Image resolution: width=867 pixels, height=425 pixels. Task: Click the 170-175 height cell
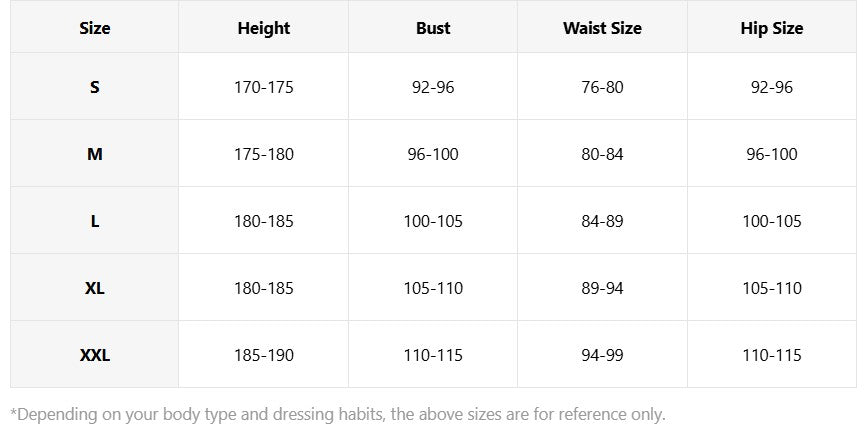pos(264,87)
